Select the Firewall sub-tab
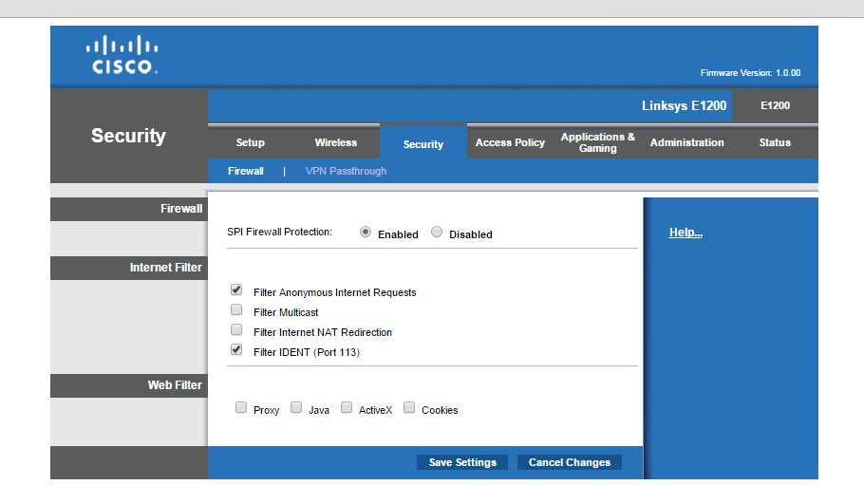Screen dimensions: 864x504 245,171
